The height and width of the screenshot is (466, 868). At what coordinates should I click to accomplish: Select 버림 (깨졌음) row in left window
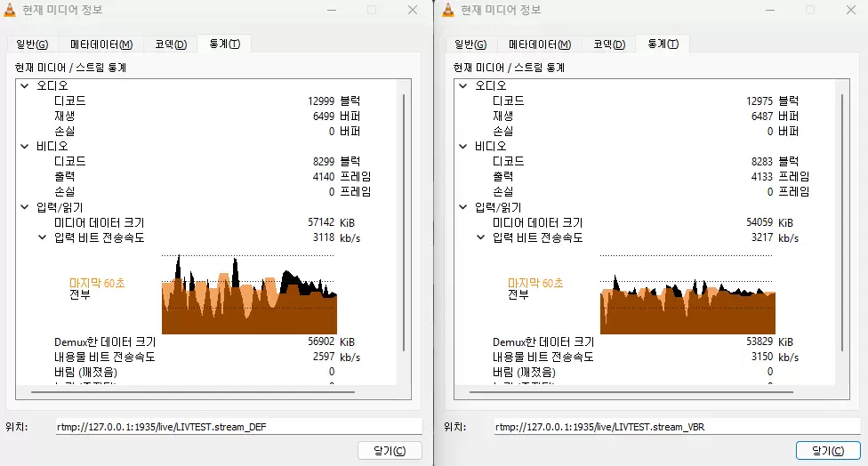[194, 372]
